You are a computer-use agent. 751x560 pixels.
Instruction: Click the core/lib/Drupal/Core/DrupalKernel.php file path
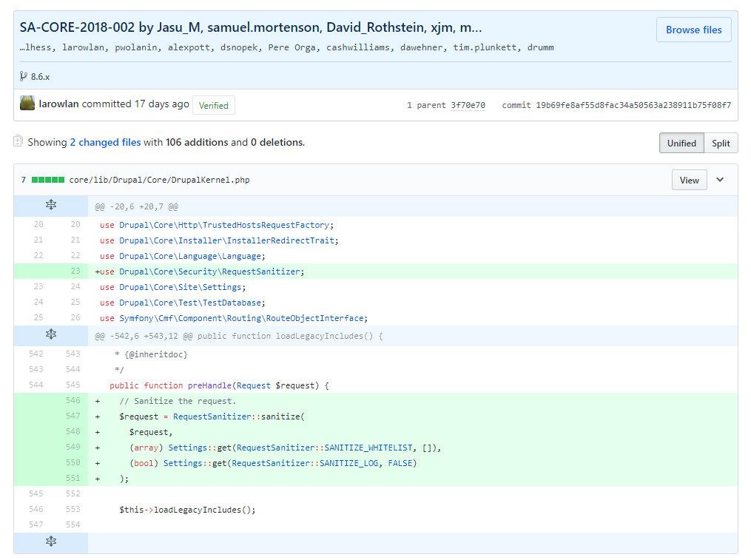tap(159, 180)
